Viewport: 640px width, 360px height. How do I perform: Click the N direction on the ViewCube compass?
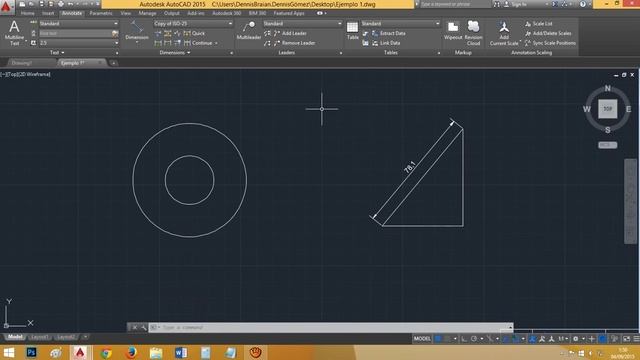point(608,88)
